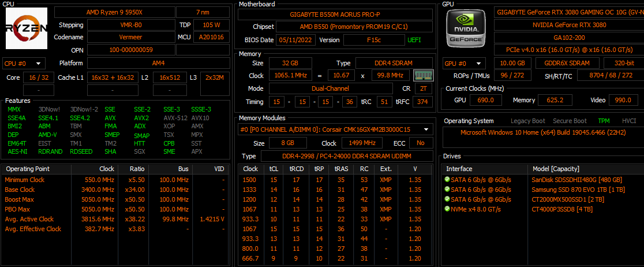
Task: Click the HVCI indicator
Action: 629,121
